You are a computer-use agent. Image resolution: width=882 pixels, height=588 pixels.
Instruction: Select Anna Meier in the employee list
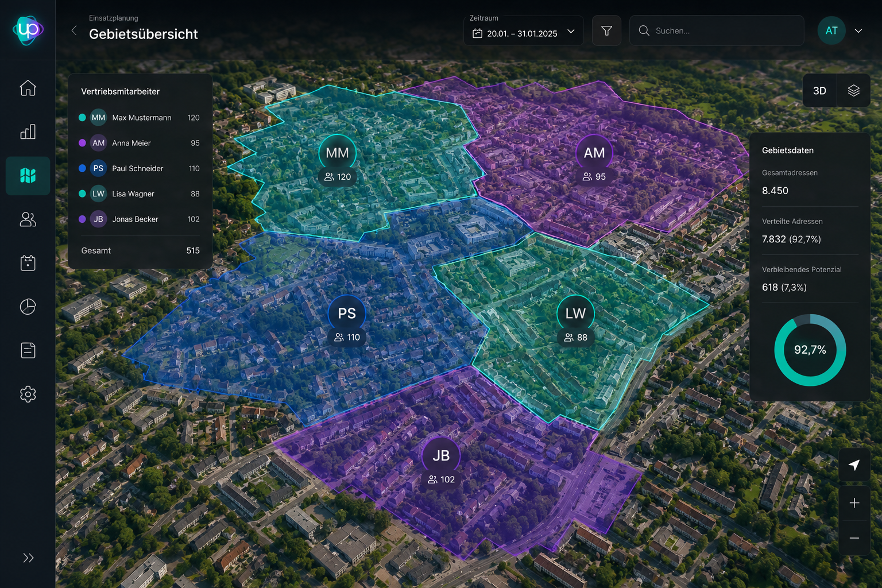point(140,143)
